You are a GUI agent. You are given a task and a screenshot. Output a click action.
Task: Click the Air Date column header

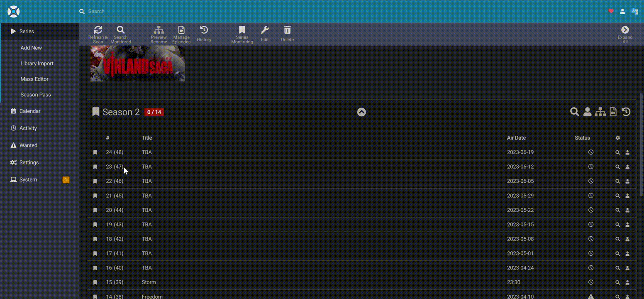pyautogui.click(x=516, y=138)
